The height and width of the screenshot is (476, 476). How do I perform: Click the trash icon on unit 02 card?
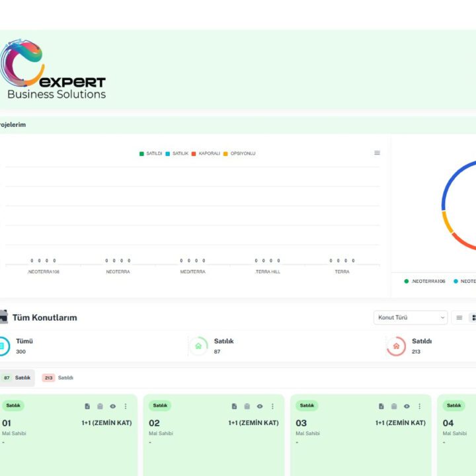click(x=247, y=407)
